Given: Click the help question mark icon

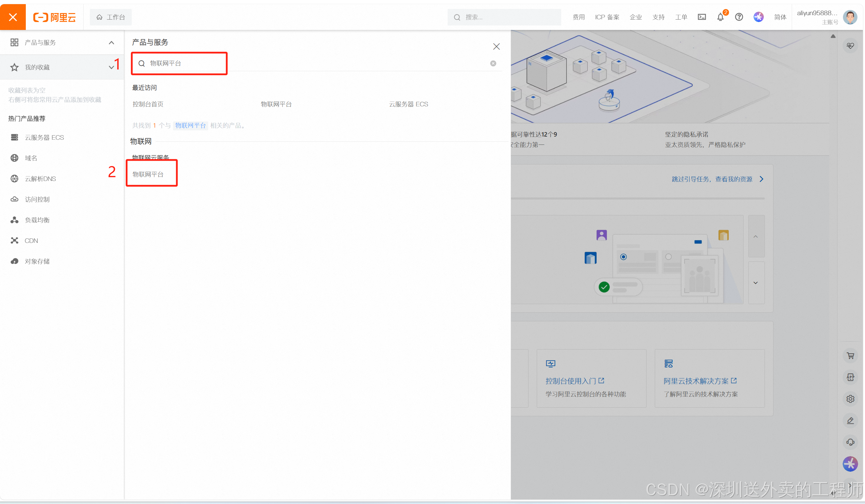Looking at the screenshot, I should click(x=739, y=17).
